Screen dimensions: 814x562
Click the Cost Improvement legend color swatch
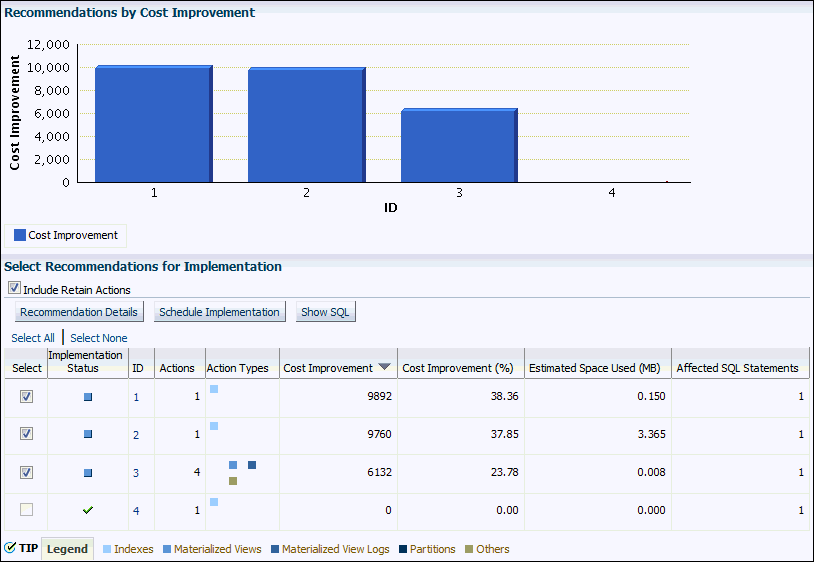[x=19, y=236]
